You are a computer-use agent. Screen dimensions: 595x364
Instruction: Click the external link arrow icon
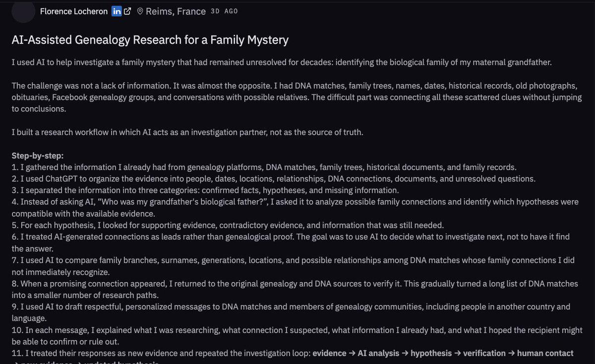coord(127,11)
